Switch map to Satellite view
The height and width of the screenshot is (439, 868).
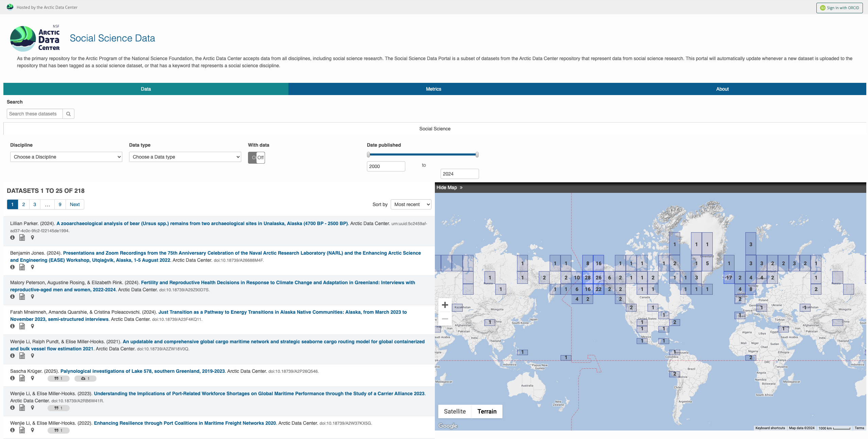(x=455, y=411)
